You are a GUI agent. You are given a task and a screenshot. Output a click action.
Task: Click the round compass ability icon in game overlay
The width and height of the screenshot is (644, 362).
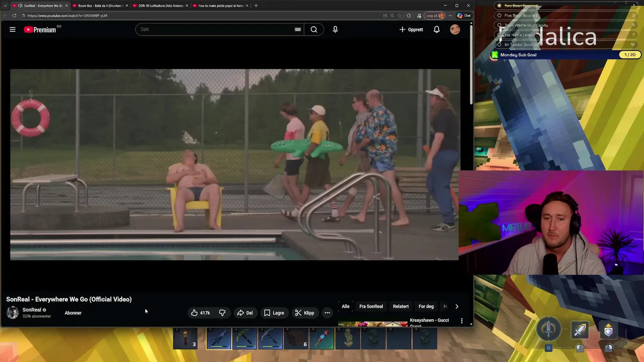(x=549, y=329)
